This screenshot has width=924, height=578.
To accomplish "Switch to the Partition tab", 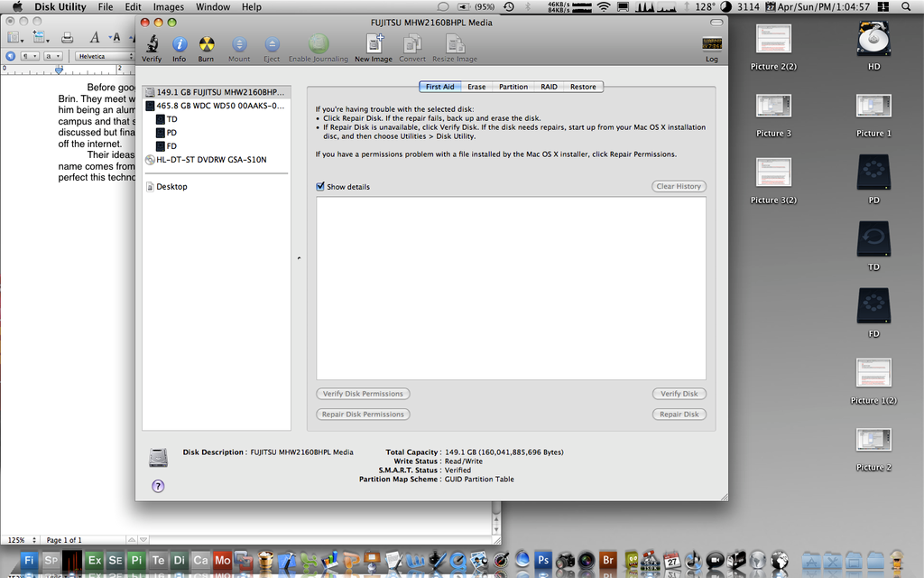I will [x=513, y=87].
